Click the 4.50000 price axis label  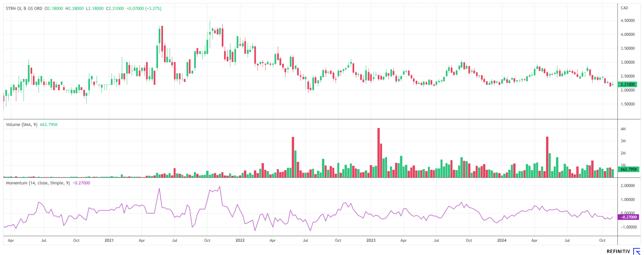coord(627,20)
